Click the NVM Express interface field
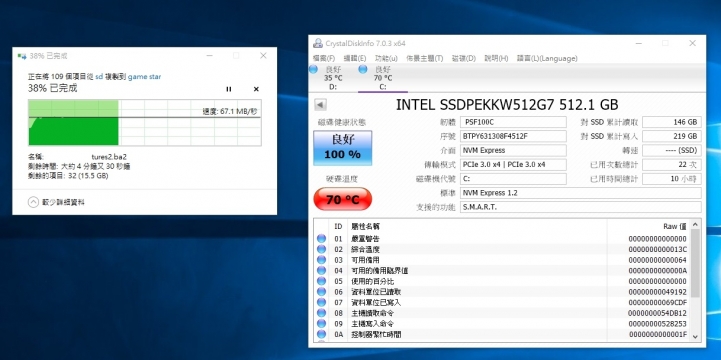The height and width of the screenshot is (360, 721). (513, 150)
